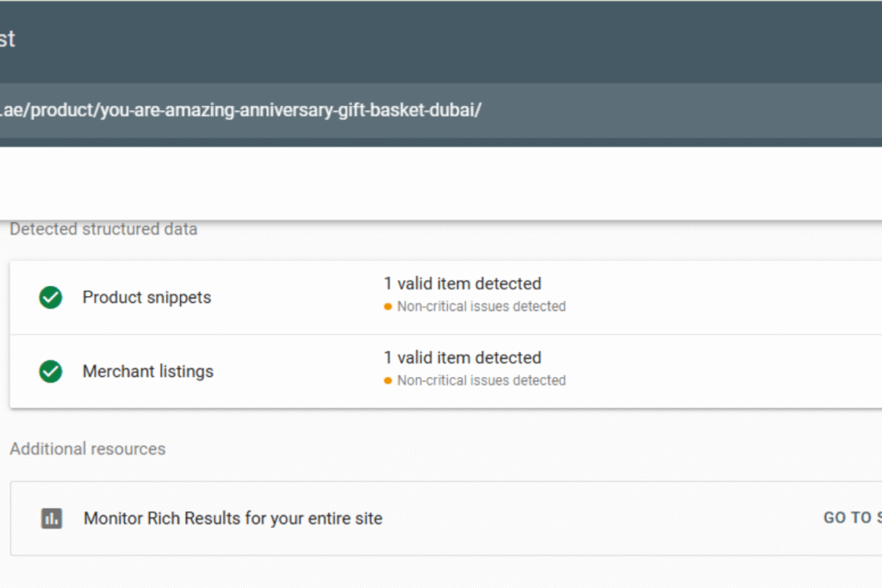Click the green checkmark beside Merchant listings
The width and height of the screenshot is (882, 588).
point(51,372)
